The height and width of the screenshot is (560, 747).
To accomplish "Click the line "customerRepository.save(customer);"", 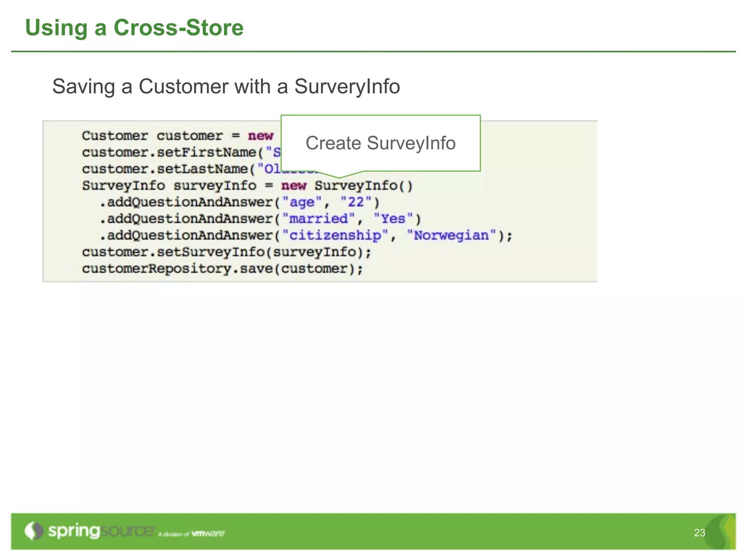I will (222, 269).
